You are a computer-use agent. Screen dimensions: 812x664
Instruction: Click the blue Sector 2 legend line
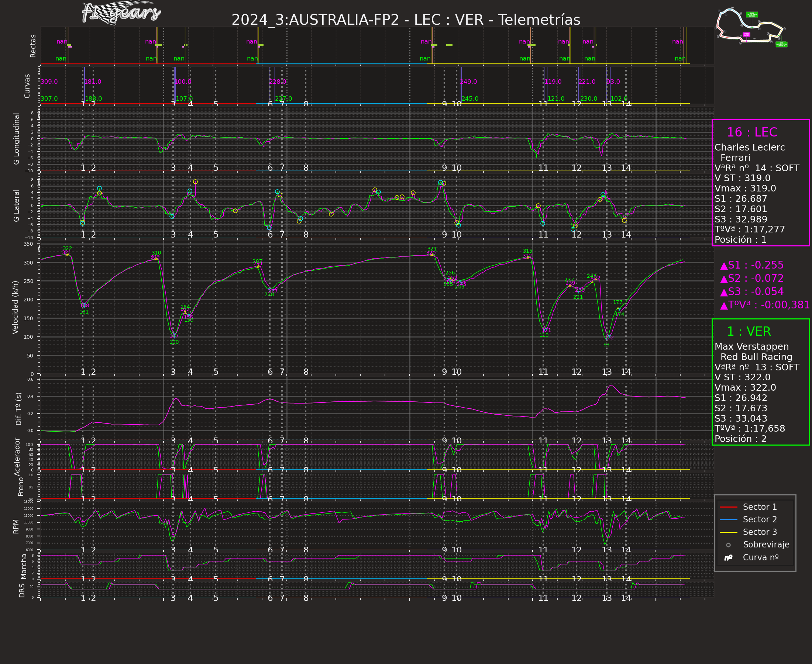728,520
